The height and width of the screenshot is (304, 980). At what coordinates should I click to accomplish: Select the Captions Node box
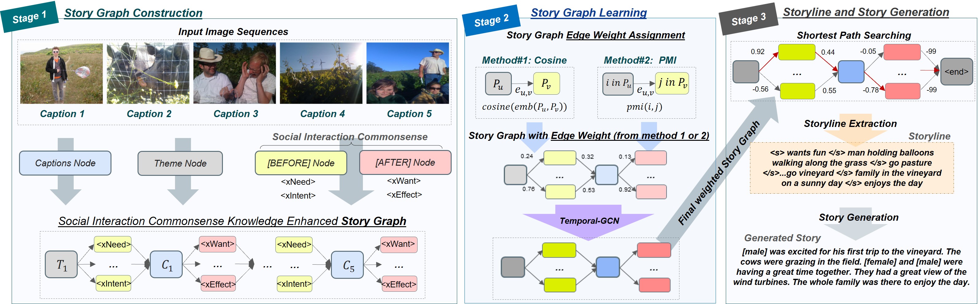point(65,163)
